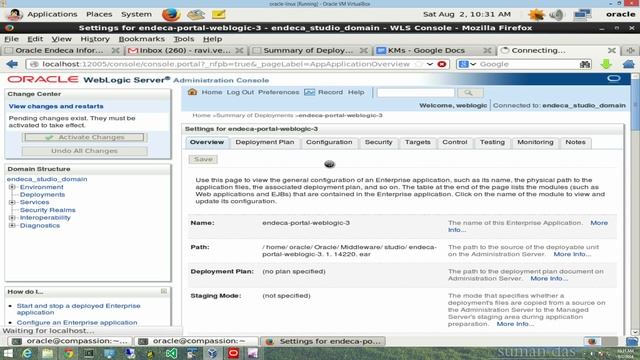Click the Firefox home button in toolbar
The height and width of the screenshot is (360, 640).
click(x=629, y=64)
